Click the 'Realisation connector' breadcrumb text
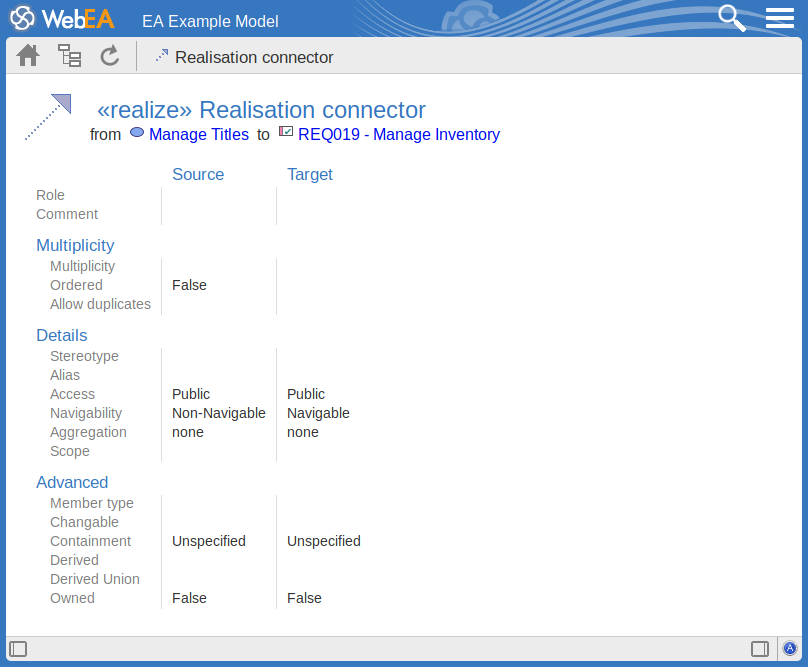Screen dimensions: 808x667 (254, 58)
